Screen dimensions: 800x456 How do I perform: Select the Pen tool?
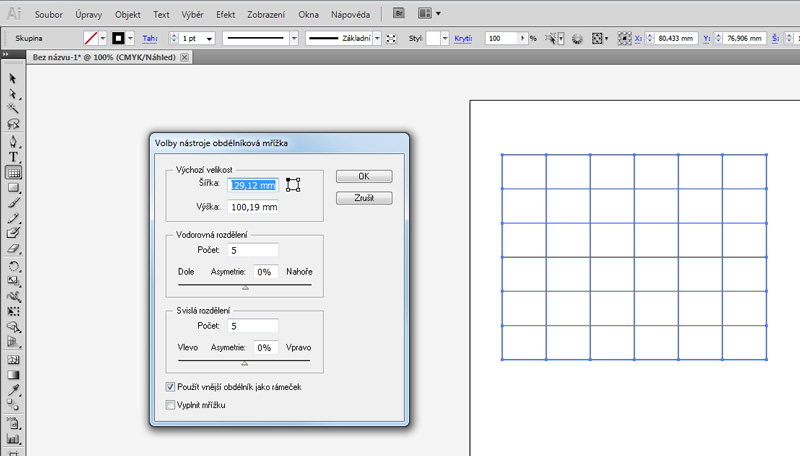coord(14,140)
